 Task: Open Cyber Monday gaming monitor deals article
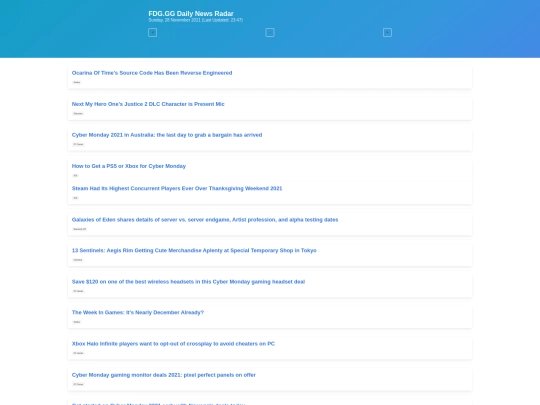tap(164, 375)
